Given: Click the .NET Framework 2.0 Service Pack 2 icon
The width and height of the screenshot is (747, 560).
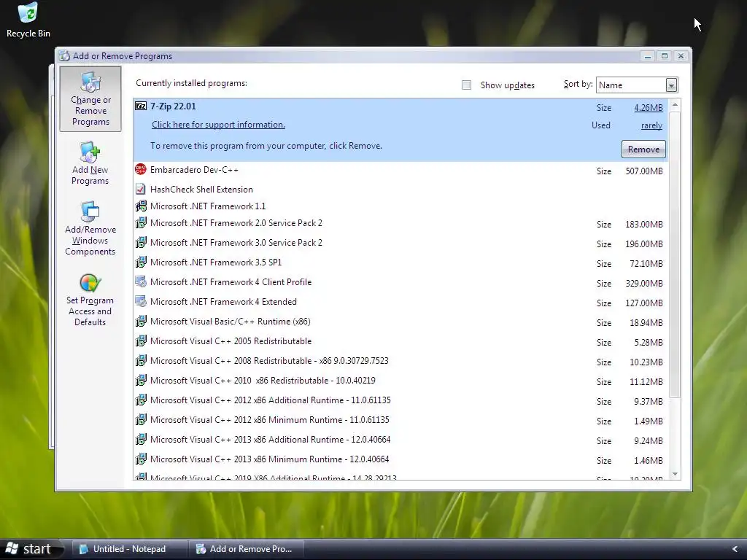Looking at the screenshot, I should click(141, 222).
